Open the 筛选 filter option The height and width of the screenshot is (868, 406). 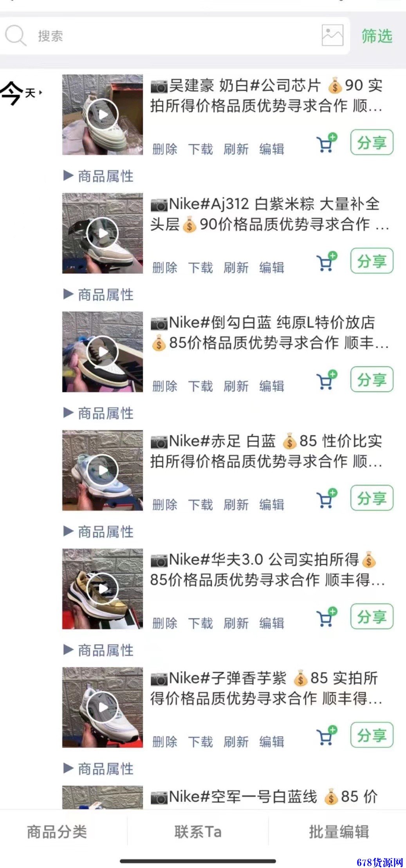[x=377, y=36]
